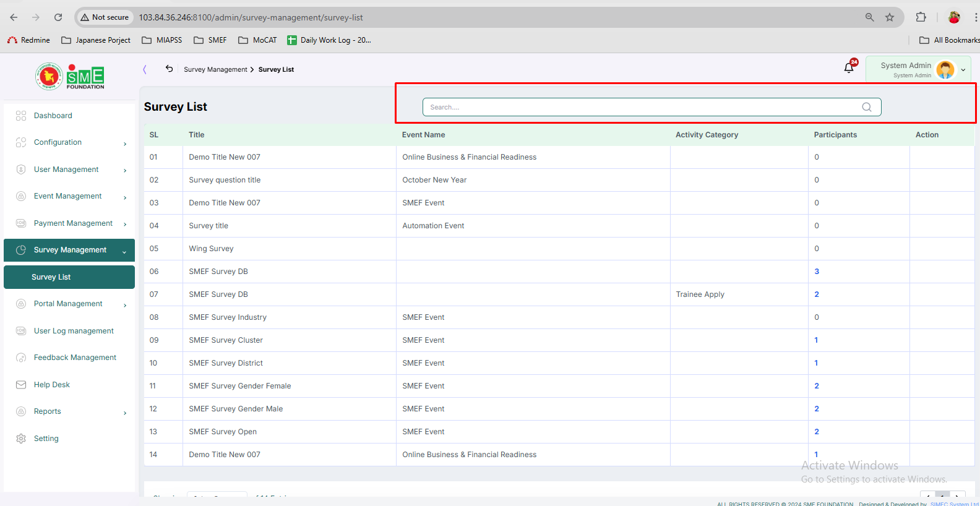Open the Daily Work Log bookmark
980x506 pixels.
click(x=329, y=40)
